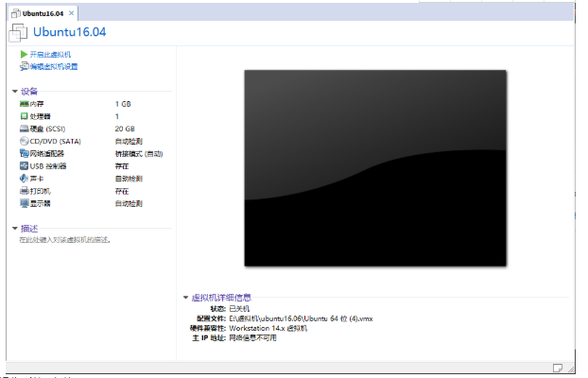Collapse the 设备 devices section

(15, 91)
